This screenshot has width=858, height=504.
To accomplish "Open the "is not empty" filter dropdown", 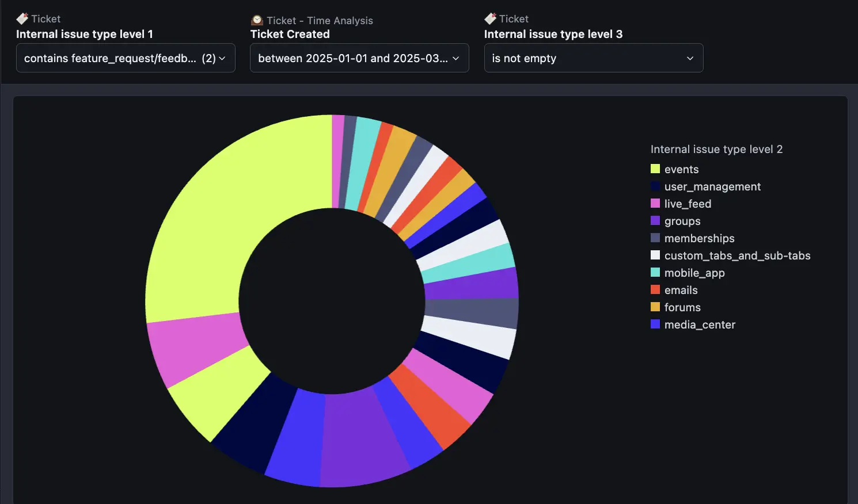I will coord(593,58).
